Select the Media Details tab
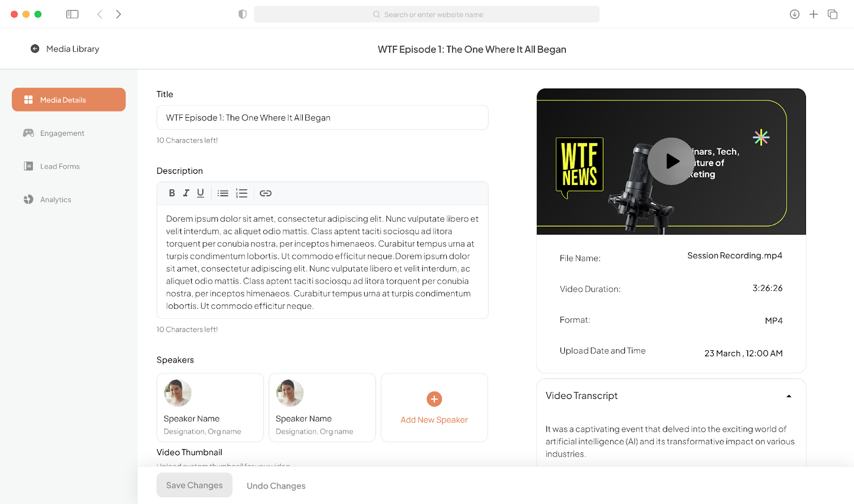 tap(69, 100)
